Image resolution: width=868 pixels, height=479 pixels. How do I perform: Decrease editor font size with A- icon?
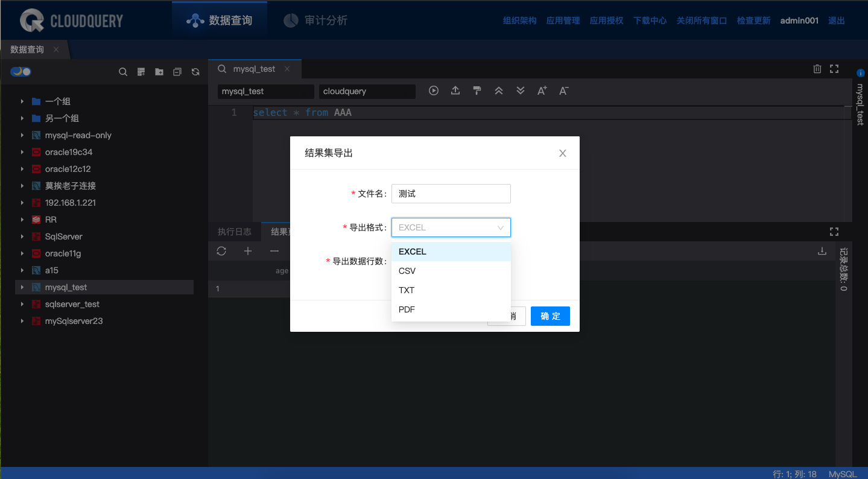pyautogui.click(x=564, y=90)
